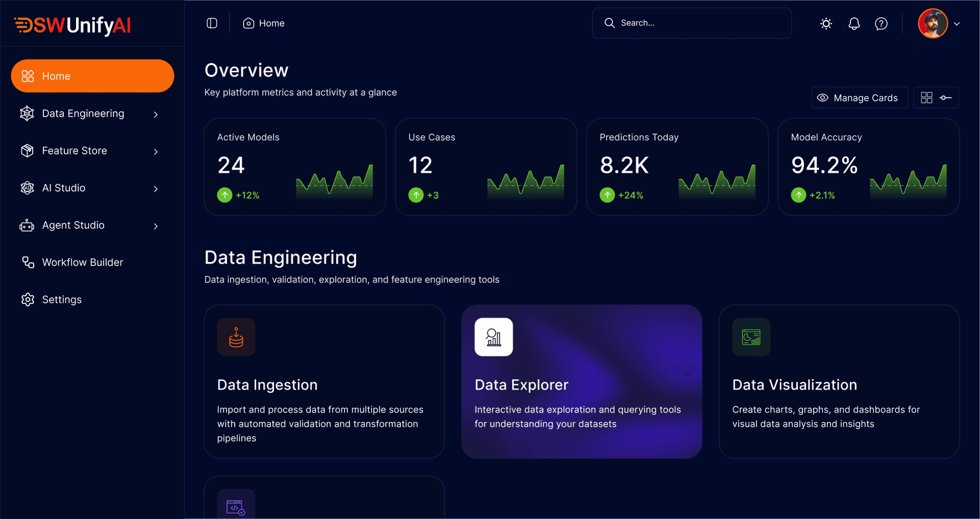Toggle light theme with the sun icon
Screen dimensions: 980x519
pyautogui.click(x=826, y=23)
